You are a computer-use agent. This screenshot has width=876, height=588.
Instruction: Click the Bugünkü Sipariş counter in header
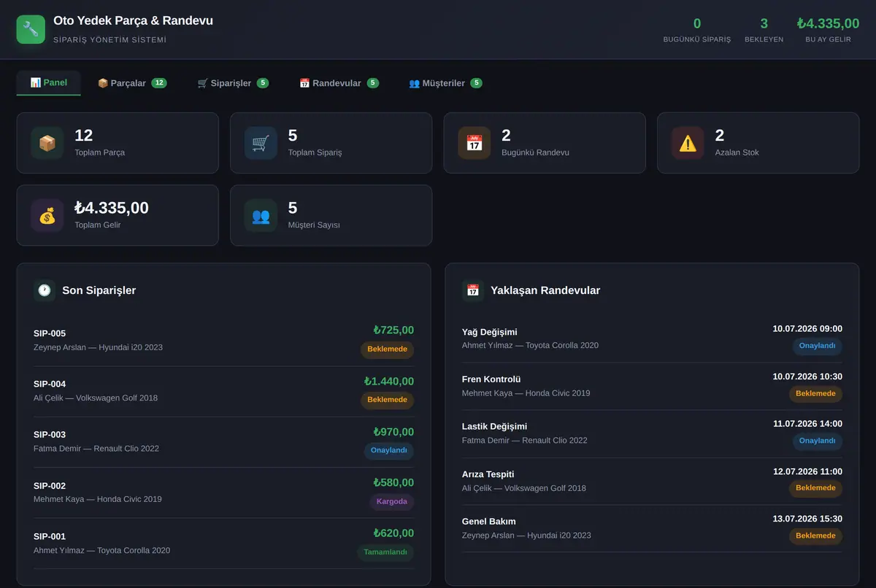[x=697, y=29]
